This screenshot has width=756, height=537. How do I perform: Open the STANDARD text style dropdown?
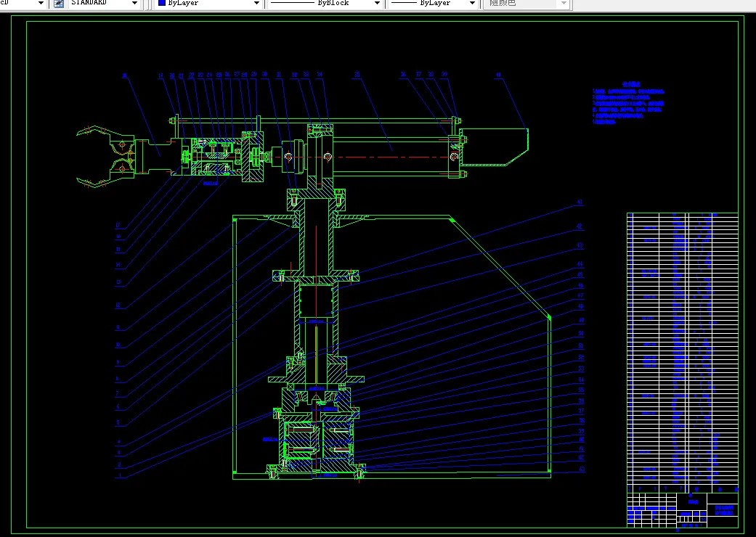click(134, 4)
